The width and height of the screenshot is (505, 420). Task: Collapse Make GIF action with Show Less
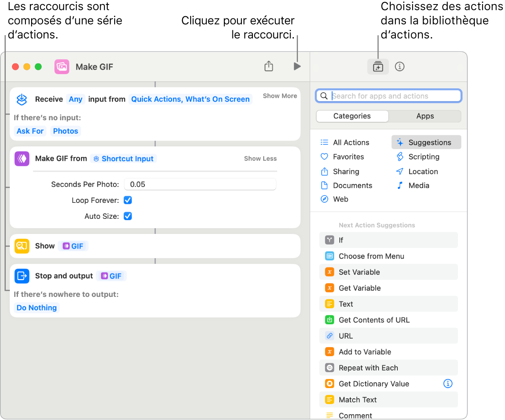point(260,159)
